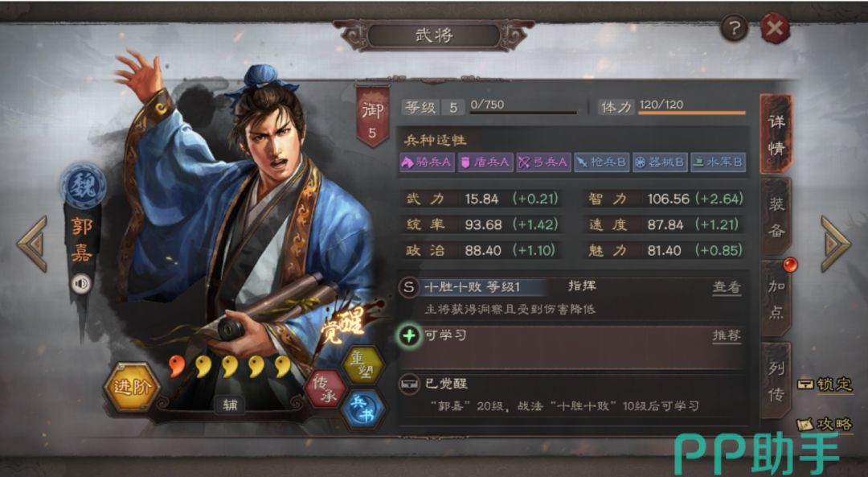Tap the 进阶 hexagon button

tap(133, 387)
